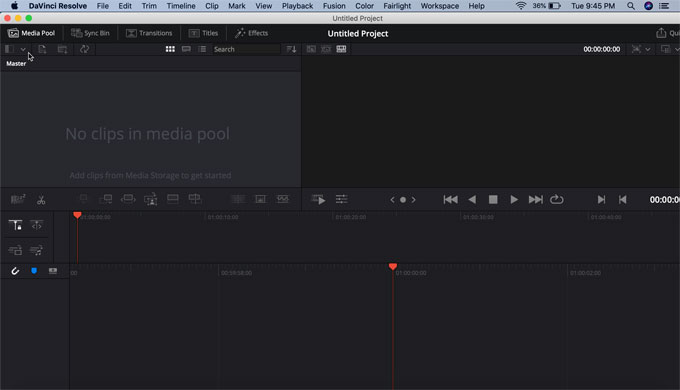Switch media pool to thumbnail grid view

pyautogui.click(x=170, y=49)
